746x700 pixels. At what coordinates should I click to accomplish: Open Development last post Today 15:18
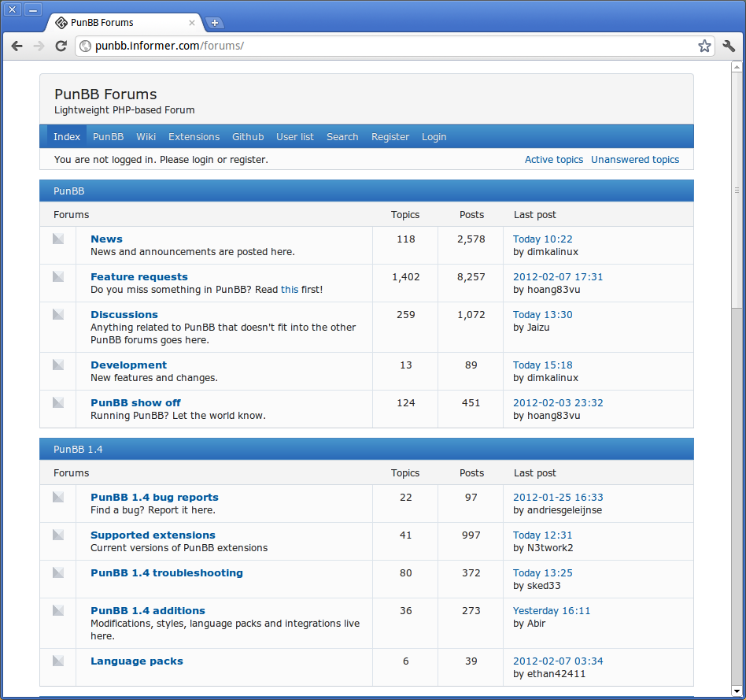coord(542,365)
